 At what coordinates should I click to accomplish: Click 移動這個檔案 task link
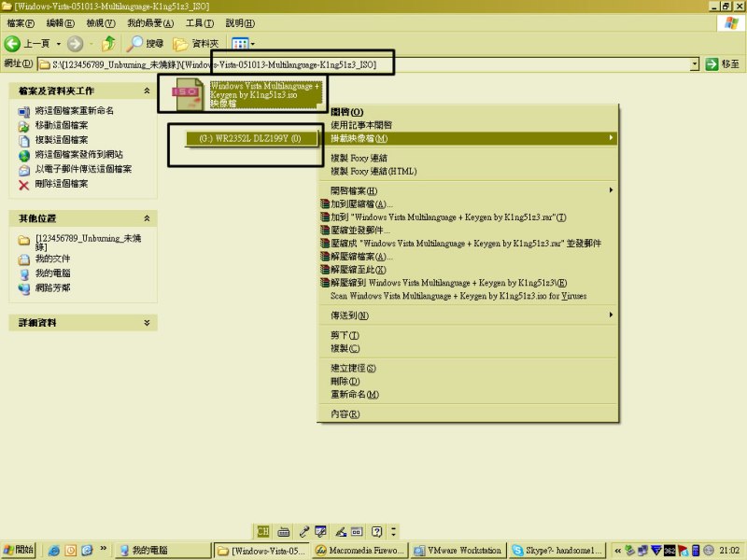point(62,125)
